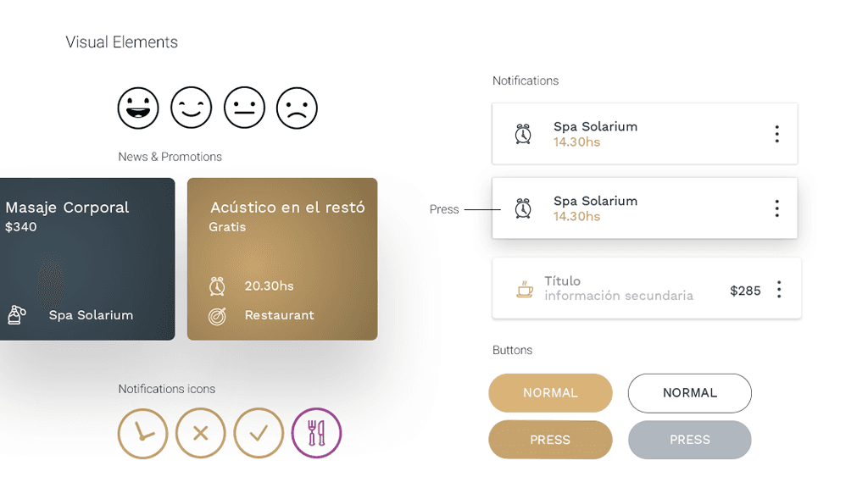Viewport: 868px width, 488px height.
Task: Choose the sad frowning face emoji
Action: point(297,108)
